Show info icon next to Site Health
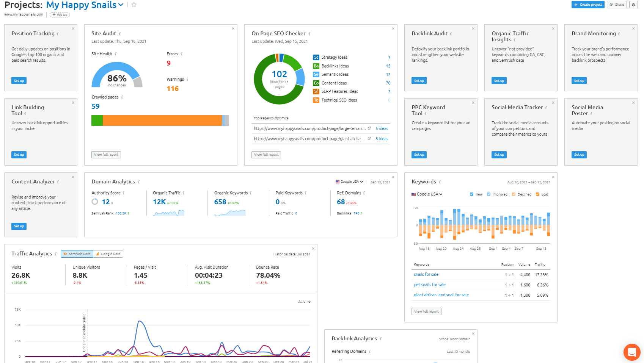Viewport: 644px width, 363px height. coord(116,54)
